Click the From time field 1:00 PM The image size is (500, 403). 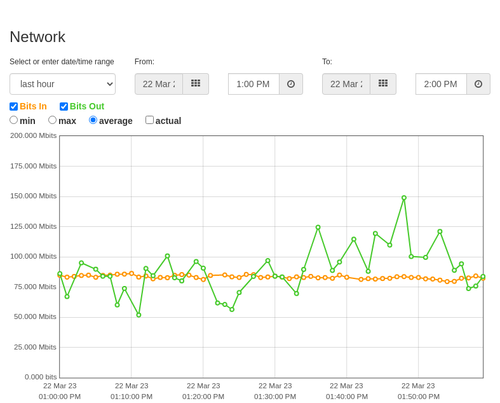click(x=254, y=84)
